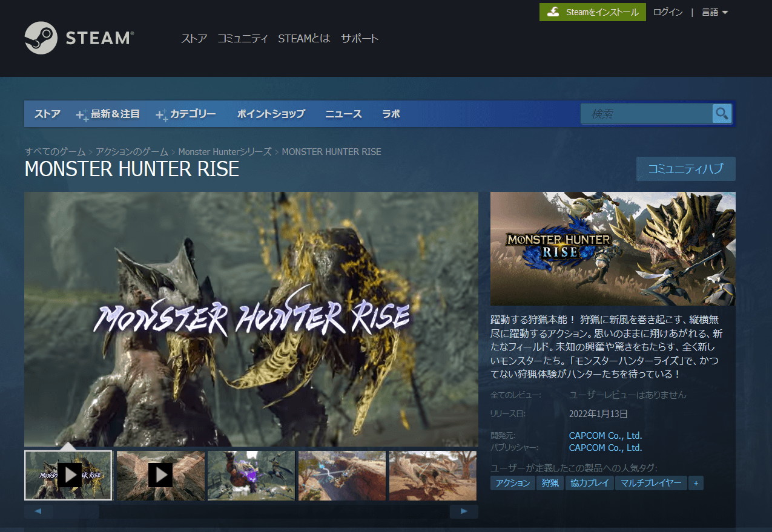The width and height of the screenshot is (772, 532).
Task: Play the first trailer thumbnail
Action: [68, 475]
